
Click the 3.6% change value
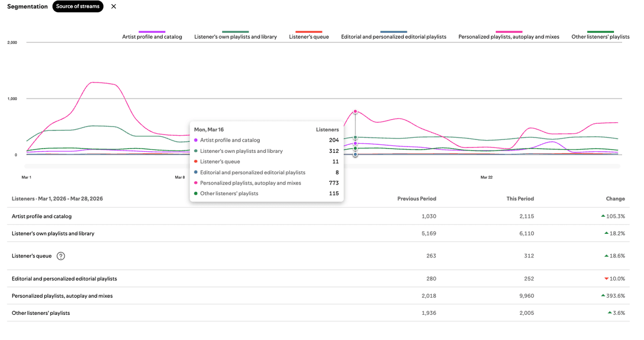click(619, 313)
